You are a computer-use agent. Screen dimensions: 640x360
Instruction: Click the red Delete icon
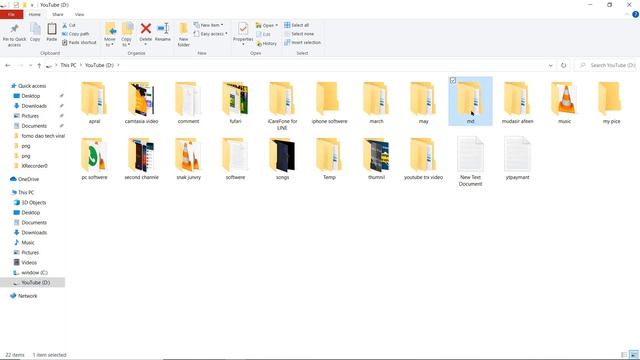coord(146,29)
